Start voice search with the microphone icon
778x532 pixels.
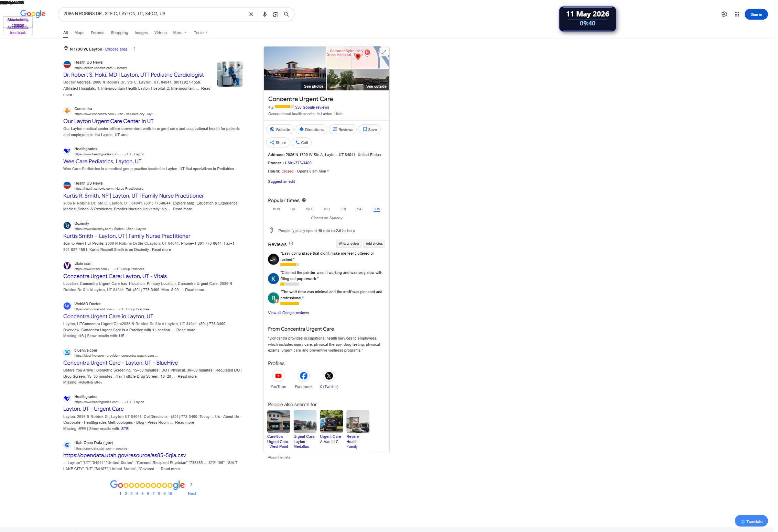click(x=264, y=14)
